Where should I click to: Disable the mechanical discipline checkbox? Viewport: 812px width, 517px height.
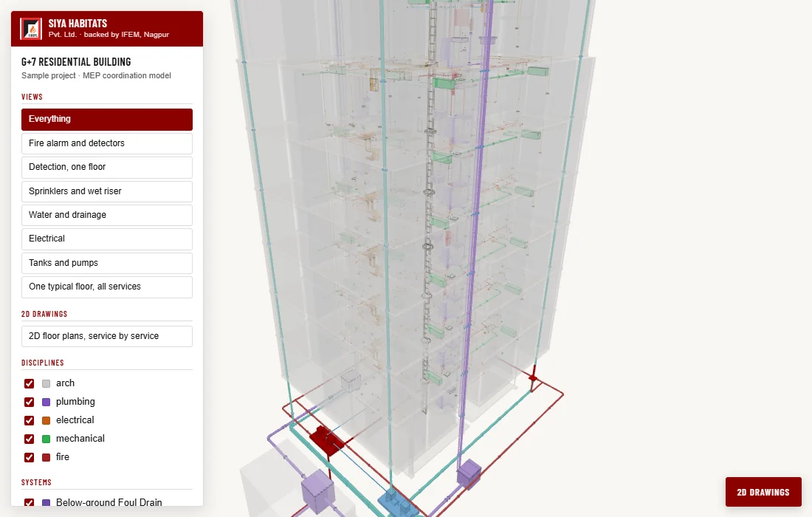point(29,439)
